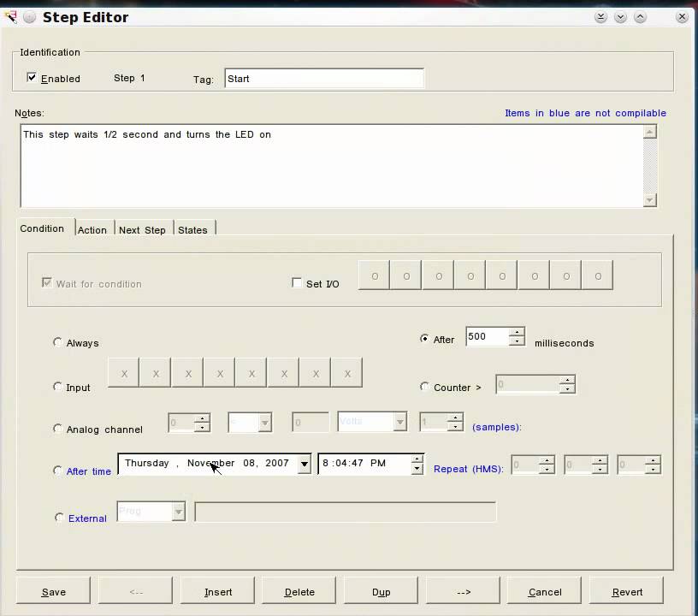Open the External Prog dropdown
698x616 pixels.
click(x=178, y=512)
